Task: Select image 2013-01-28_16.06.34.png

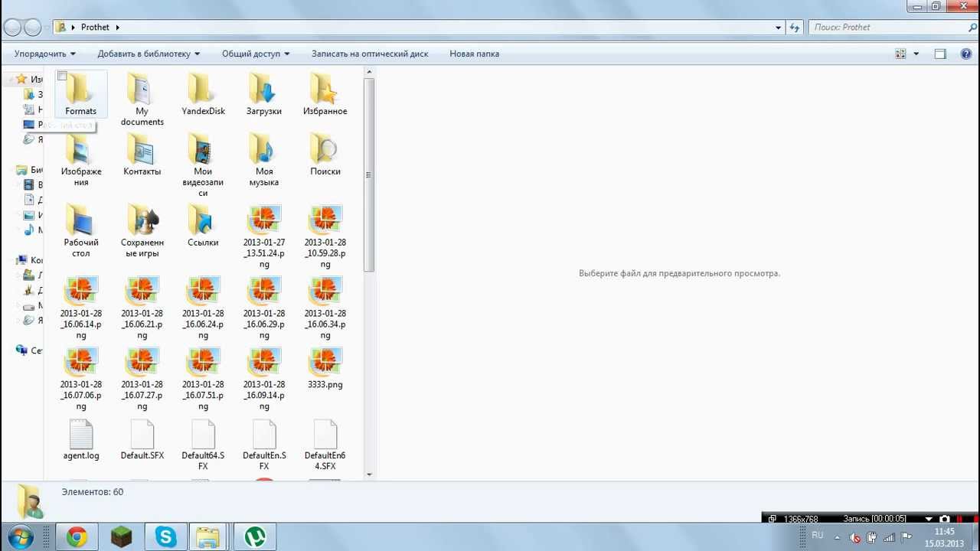Action: 325,308
